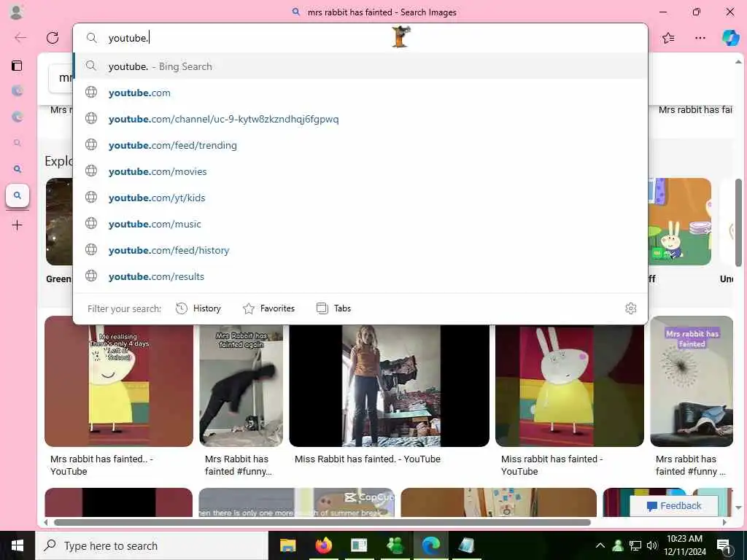The width and height of the screenshot is (747, 560).
Task: Open the profile avatar icon
Action: (16, 12)
